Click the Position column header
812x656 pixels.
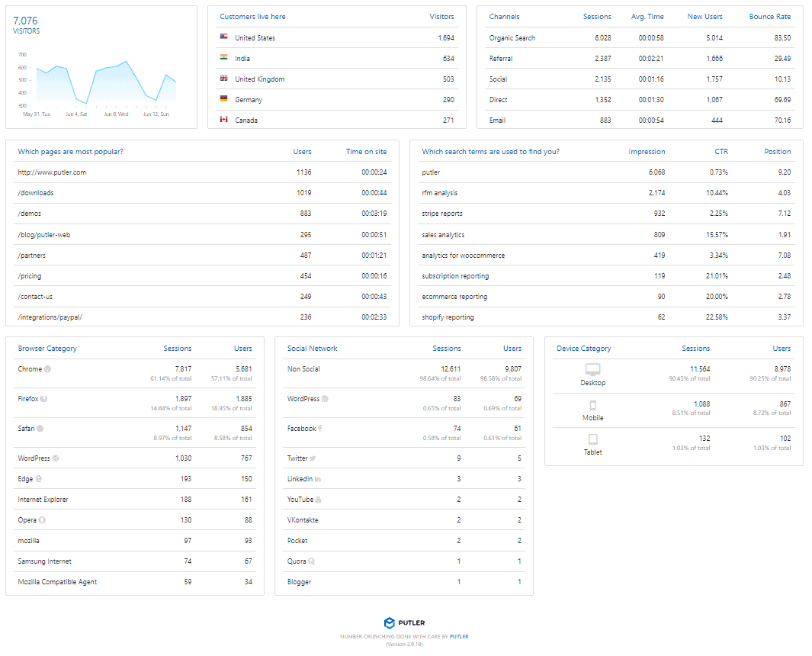(777, 152)
